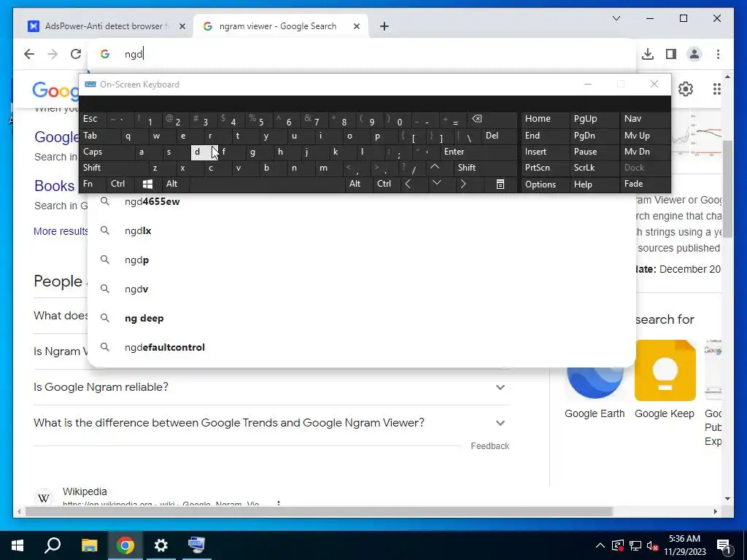Viewport: 747px width, 560px height.
Task: Open Google search settings gear
Action: pyautogui.click(x=685, y=88)
